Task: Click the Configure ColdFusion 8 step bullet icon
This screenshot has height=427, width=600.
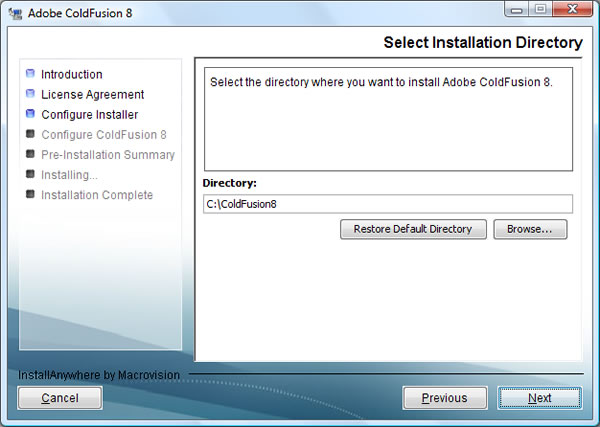Action: (x=30, y=134)
